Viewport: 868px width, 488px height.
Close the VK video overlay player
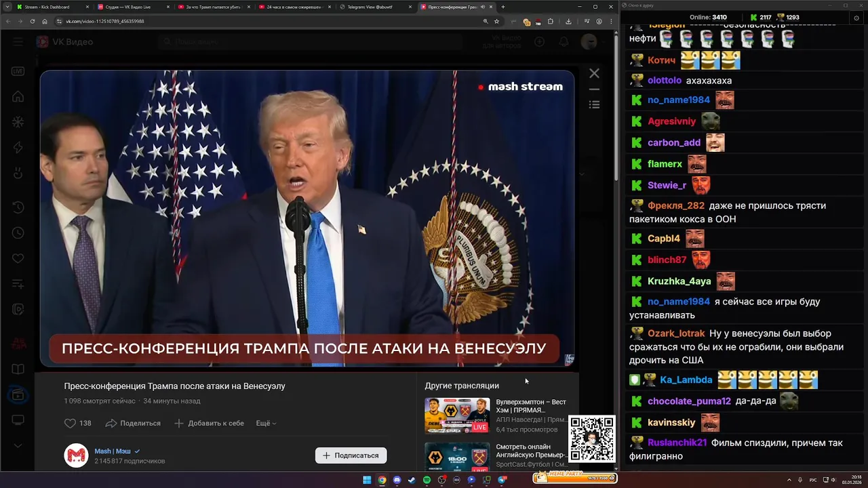click(x=594, y=73)
